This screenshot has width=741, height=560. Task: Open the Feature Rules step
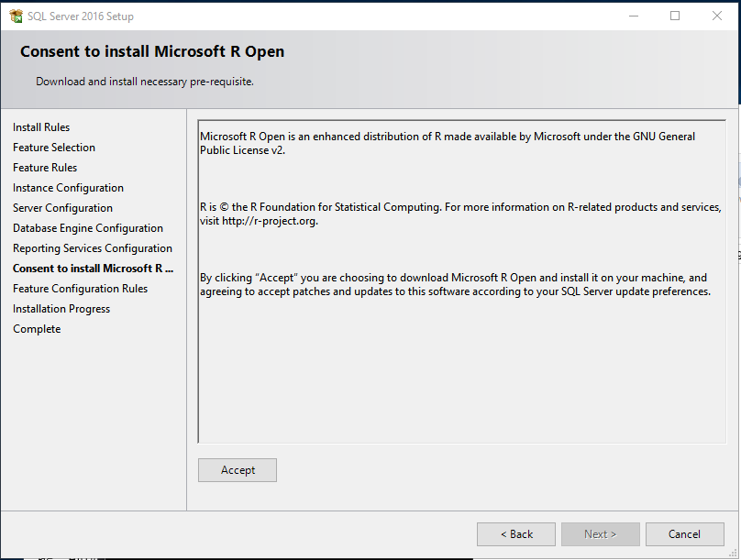pos(45,167)
